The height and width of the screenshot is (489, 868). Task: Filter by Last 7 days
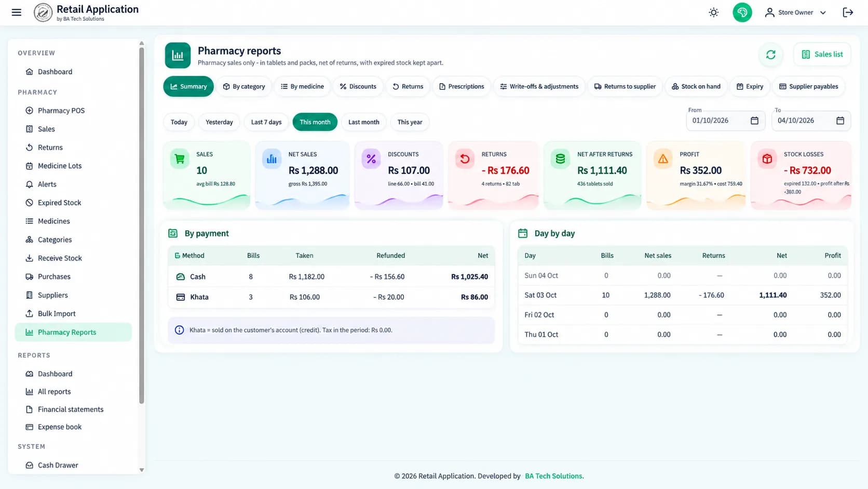(x=266, y=122)
